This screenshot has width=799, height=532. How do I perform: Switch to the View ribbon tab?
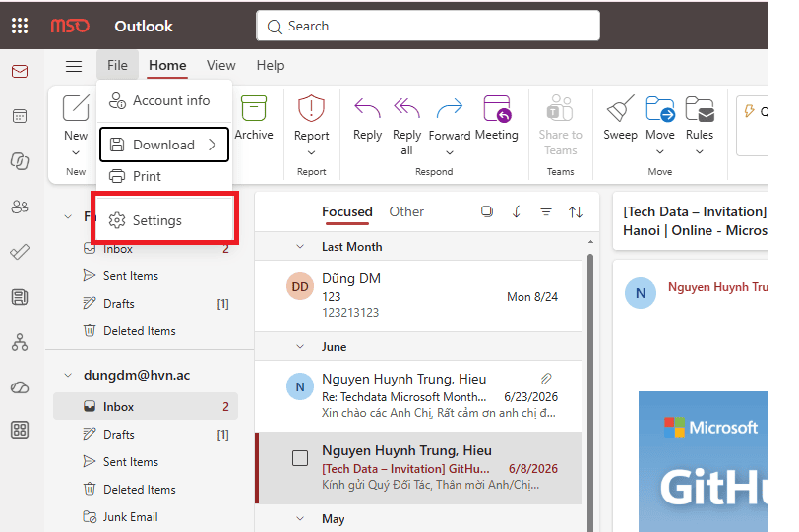coord(221,65)
